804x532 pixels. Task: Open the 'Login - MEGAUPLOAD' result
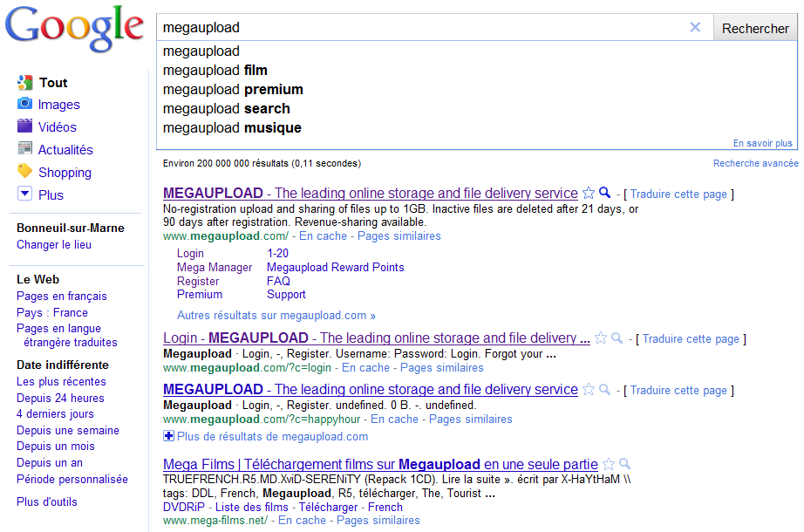[x=377, y=338]
